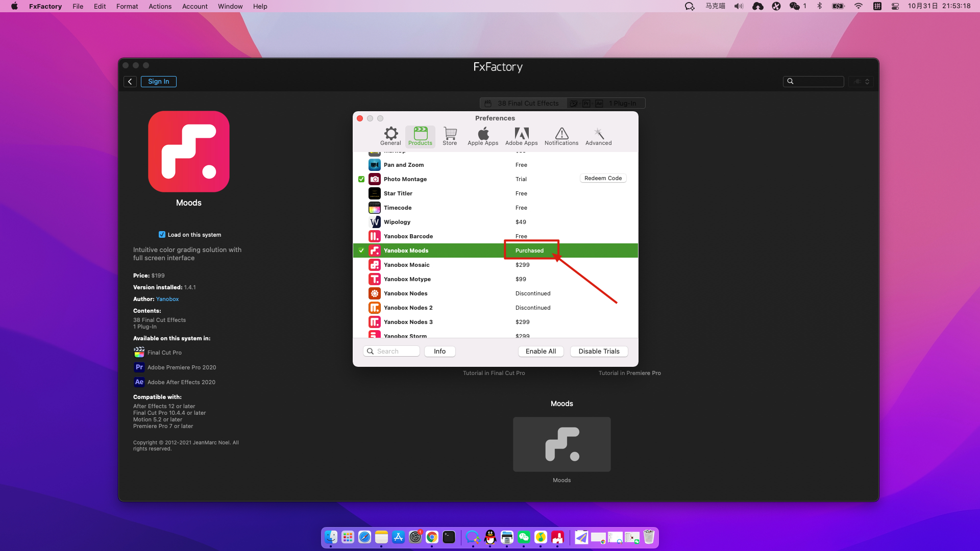Switch to the Store preferences pane
Screen dimensions: 980x551
(450, 136)
